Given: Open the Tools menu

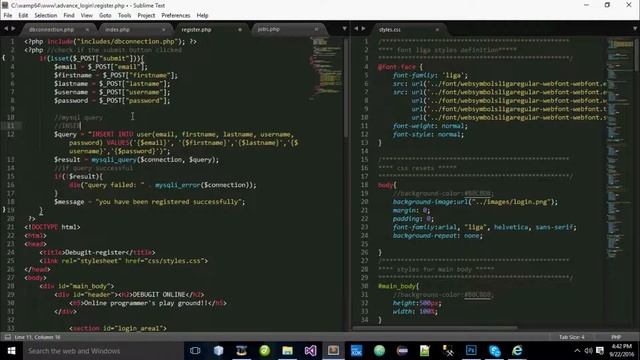Looking at the screenshot, I should tap(124, 16).
